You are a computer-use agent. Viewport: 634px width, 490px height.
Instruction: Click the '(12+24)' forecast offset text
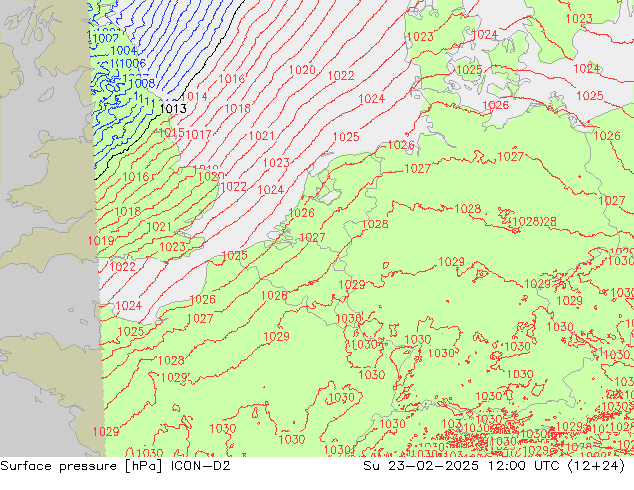point(596,466)
